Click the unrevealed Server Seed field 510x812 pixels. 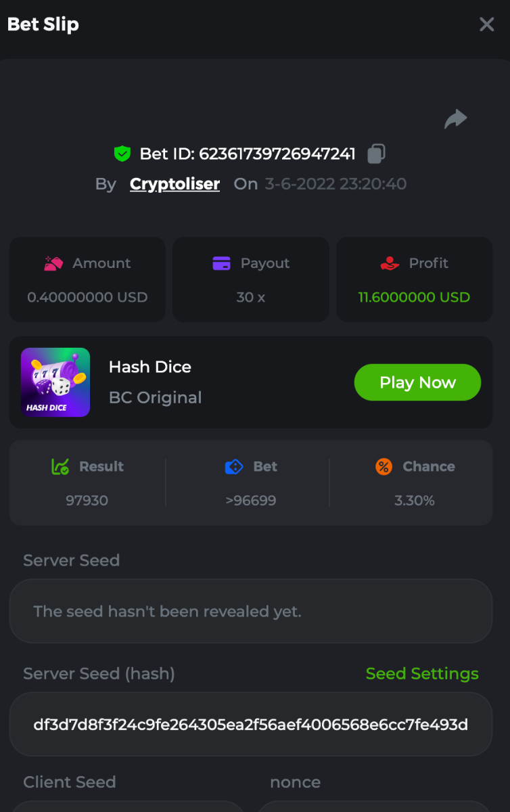[x=250, y=611]
